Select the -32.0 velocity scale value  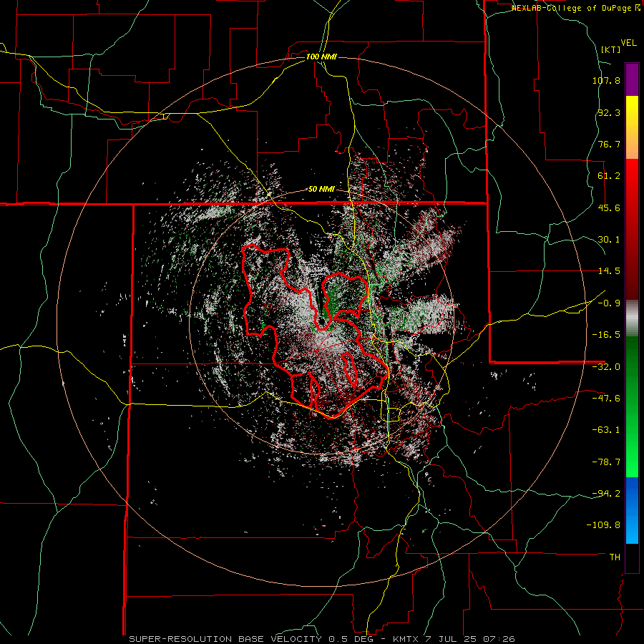pyautogui.click(x=606, y=367)
